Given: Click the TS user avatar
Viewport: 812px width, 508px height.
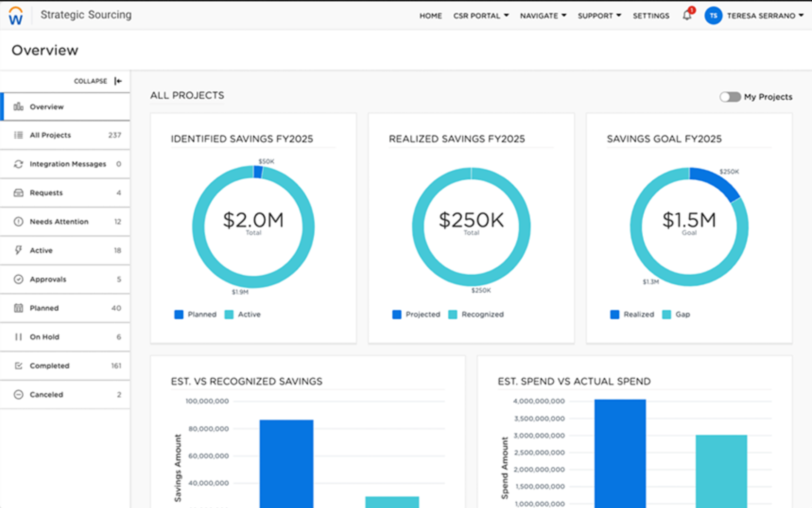Looking at the screenshot, I should [x=713, y=16].
